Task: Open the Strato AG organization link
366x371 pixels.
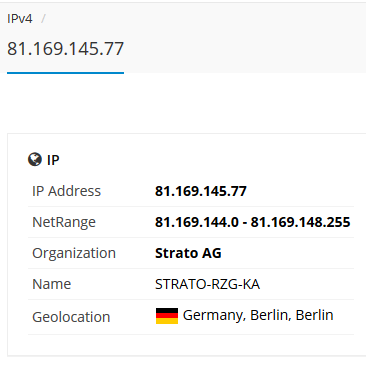Action: pos(188,253)
